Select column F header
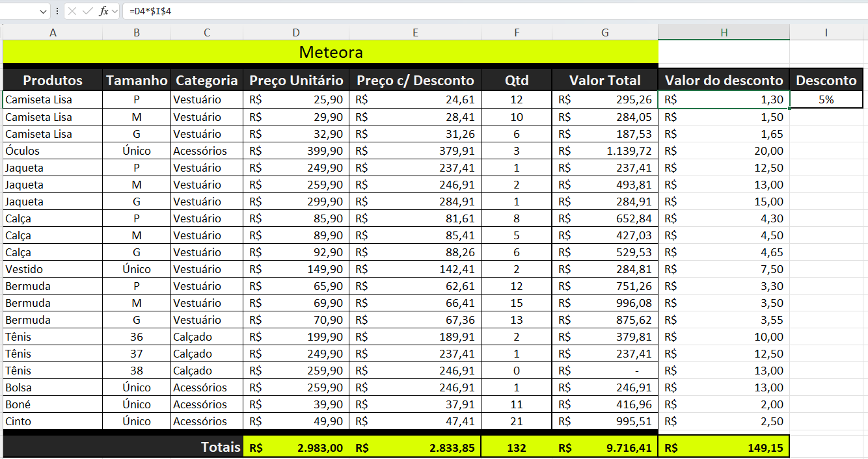868x459 pixels. (x=517, y=33)
